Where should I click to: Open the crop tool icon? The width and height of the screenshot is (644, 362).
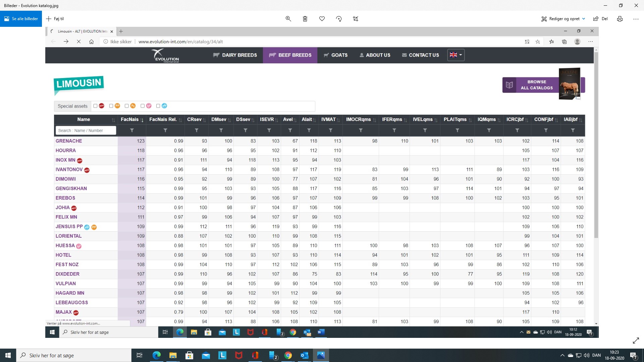(356, 19)
